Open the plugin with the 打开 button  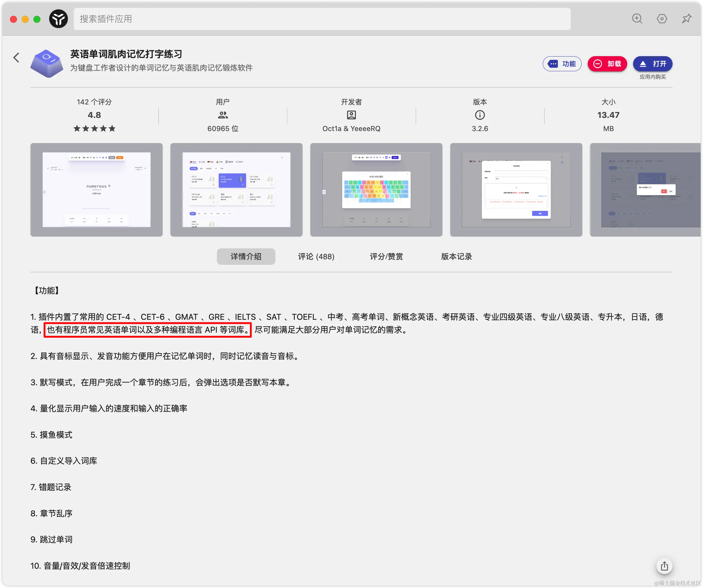point(652,63)
